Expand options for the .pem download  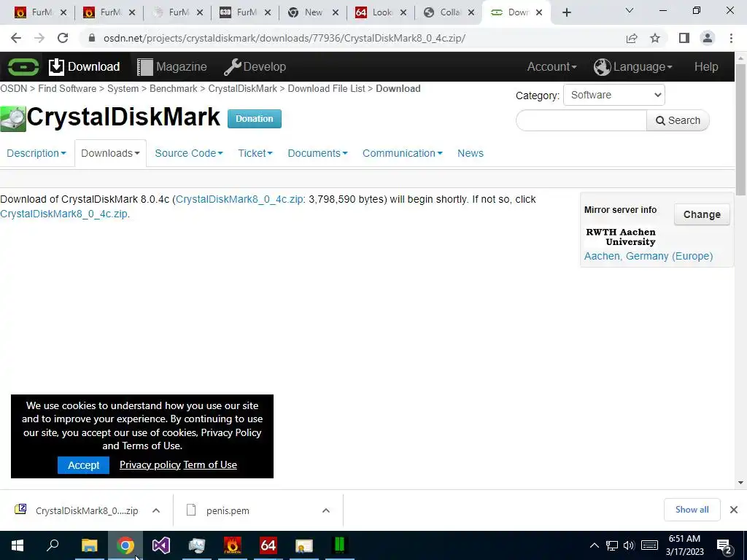coord(326,510)
